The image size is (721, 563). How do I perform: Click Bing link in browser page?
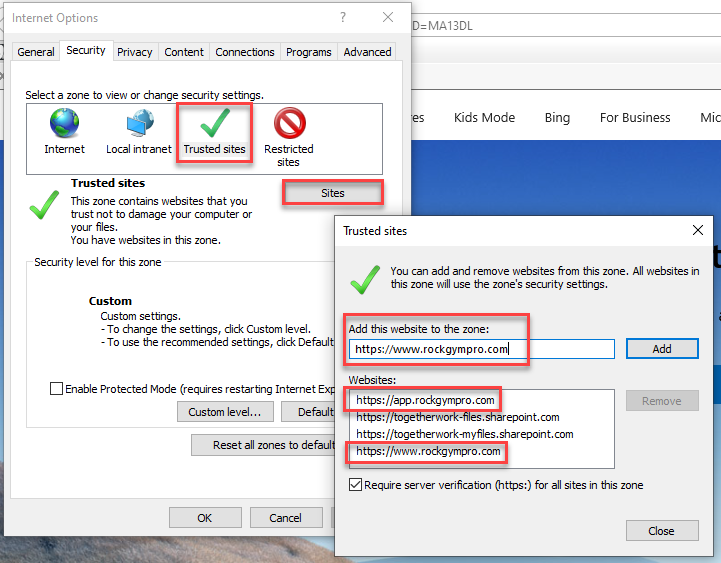tap(557, 118)
